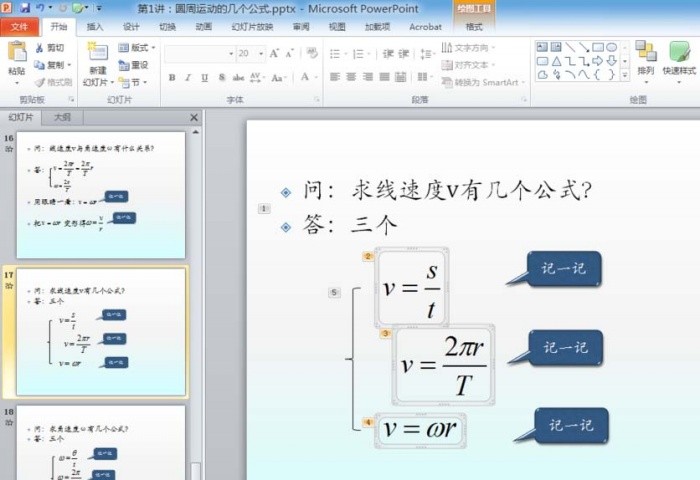
Task: Click the Paste clipboard icon
Action: 17,52
